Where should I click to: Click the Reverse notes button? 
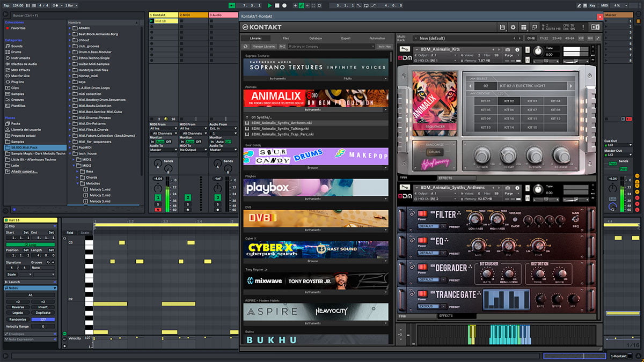point(17,307)
